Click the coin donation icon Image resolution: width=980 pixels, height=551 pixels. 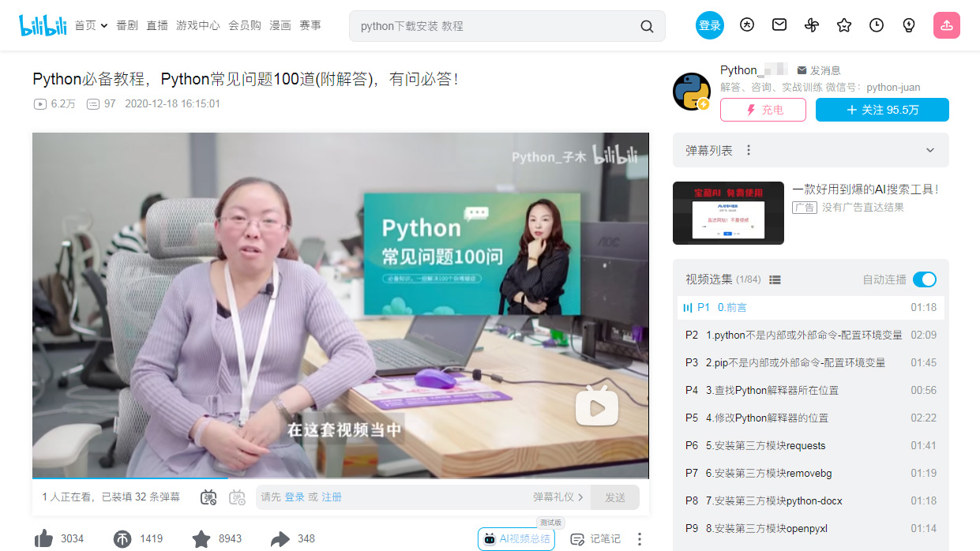tap(122, 538)
